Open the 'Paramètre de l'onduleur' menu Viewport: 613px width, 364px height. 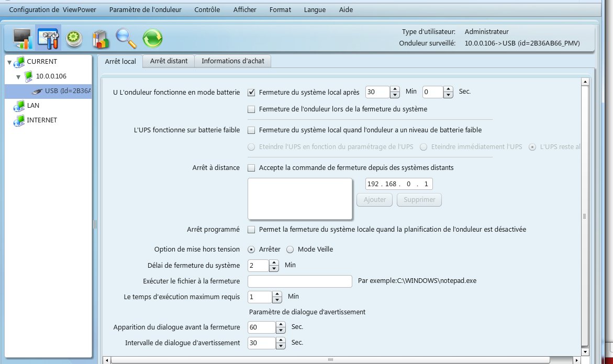145,9
